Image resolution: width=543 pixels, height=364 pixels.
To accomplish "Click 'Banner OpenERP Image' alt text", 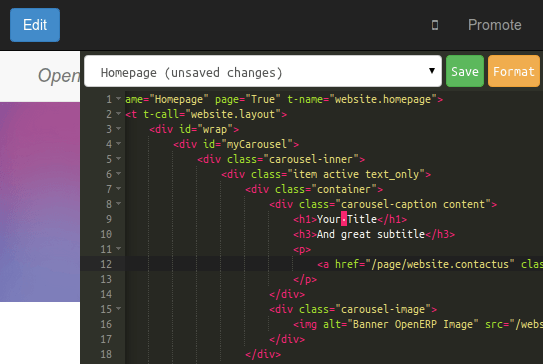I will click(413, 325).
